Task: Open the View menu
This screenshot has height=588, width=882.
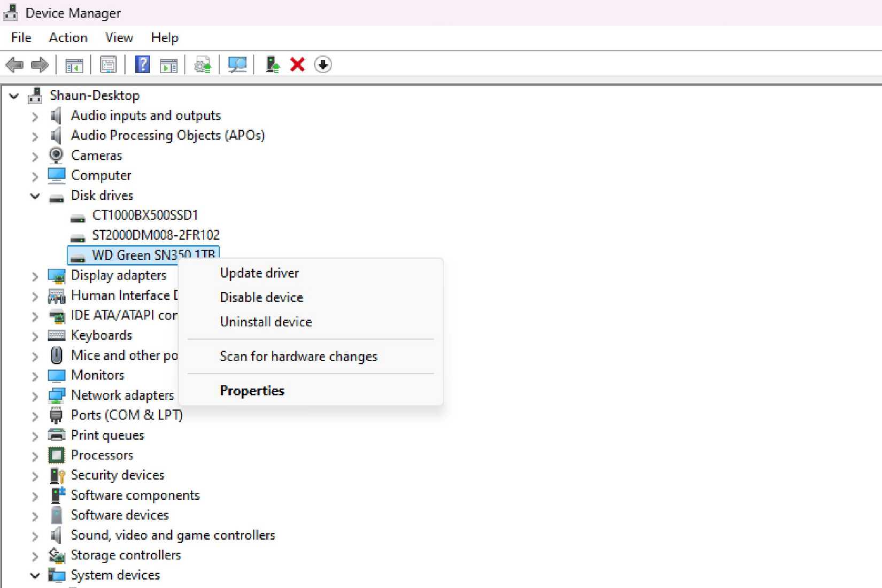Action: (x=118, y=37)
